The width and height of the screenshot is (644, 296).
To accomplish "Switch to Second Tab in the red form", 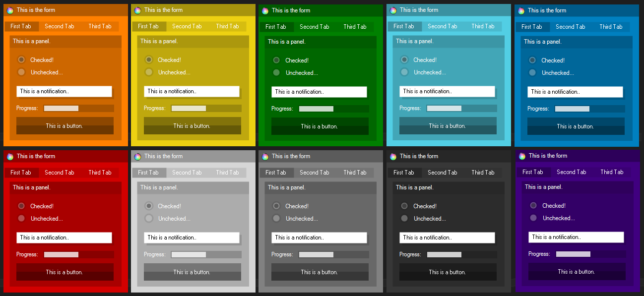I will 59,173.
